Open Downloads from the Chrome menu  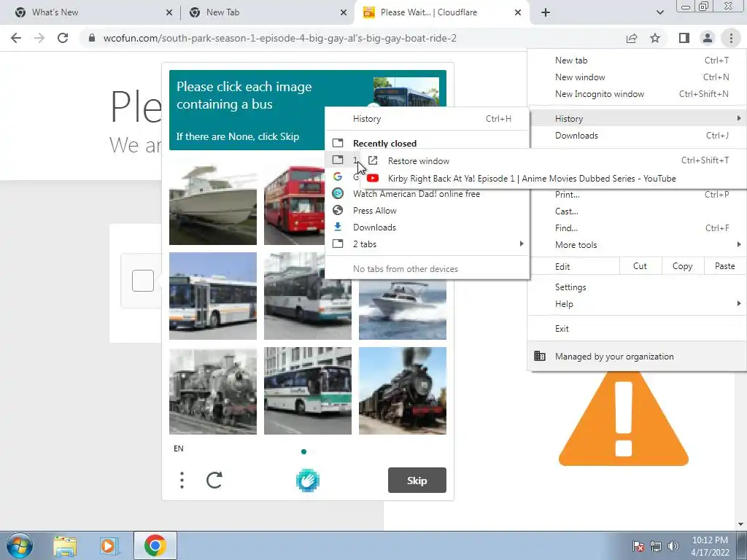[637, 136]
